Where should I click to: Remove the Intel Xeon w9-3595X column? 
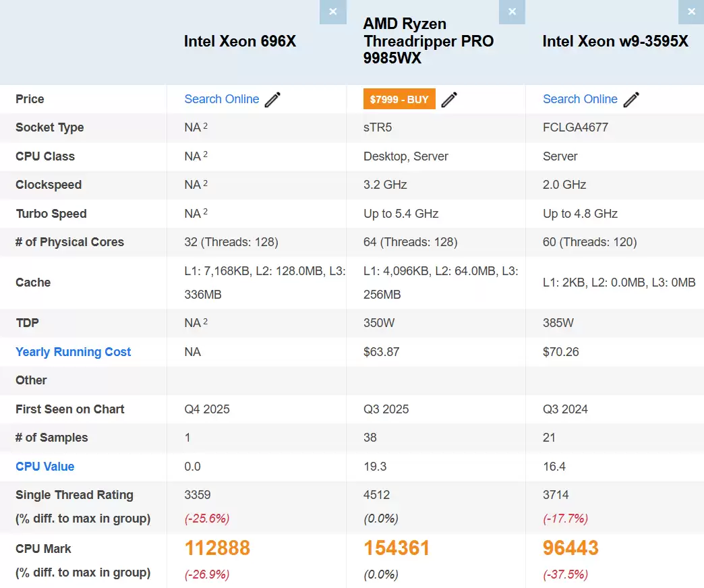click(x=691, y=11)
